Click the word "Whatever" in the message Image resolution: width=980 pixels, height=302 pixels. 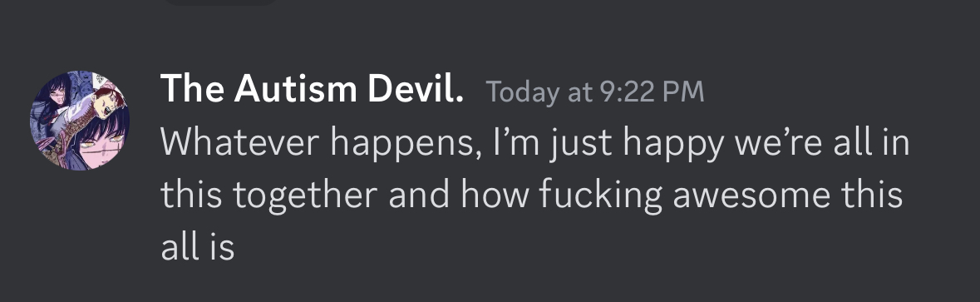(x=240, y=142)
